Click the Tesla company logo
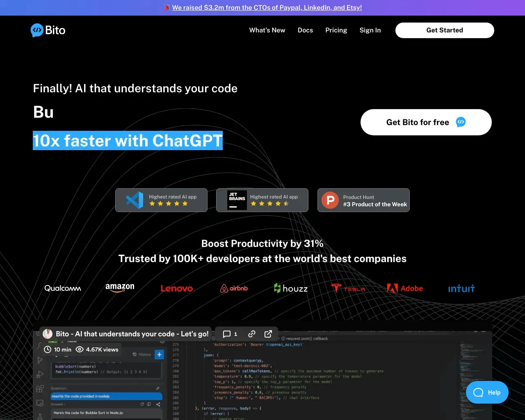 click(x=348, y=288)
